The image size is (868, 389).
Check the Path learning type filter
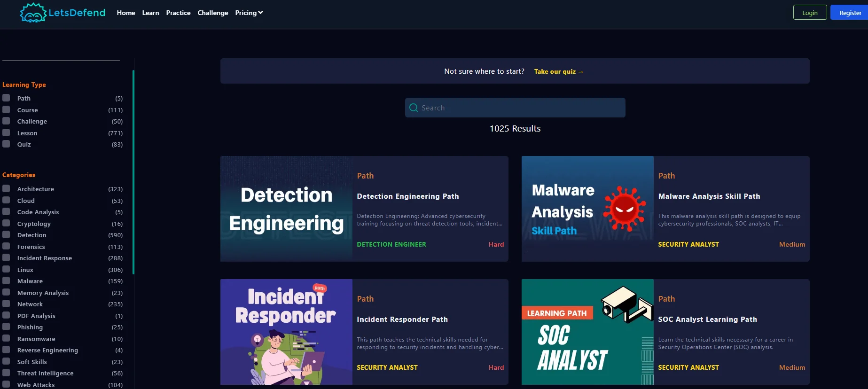pos(6,98)
